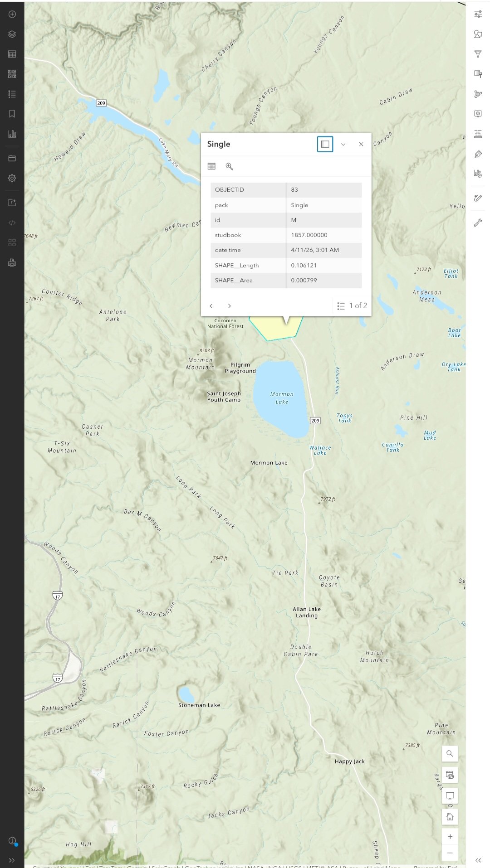The height and width of the screenshot is (868, 490).
Task: Configure pop-ups from right toolbar
Action: (478, 114)
